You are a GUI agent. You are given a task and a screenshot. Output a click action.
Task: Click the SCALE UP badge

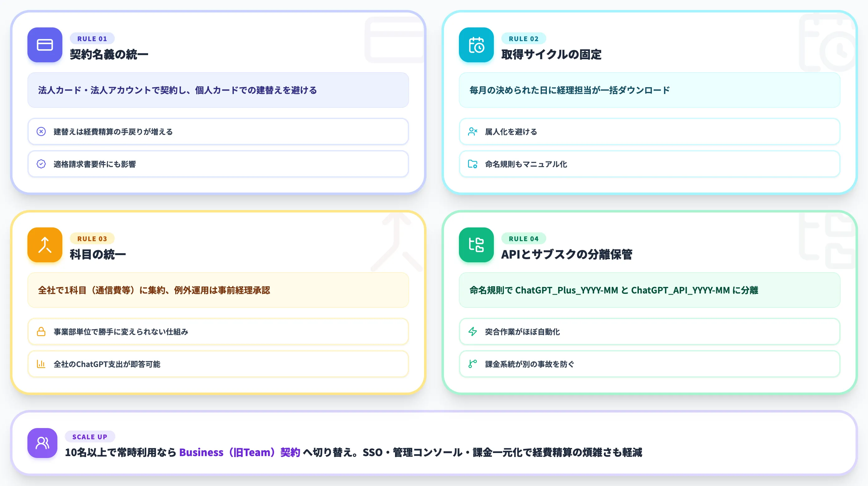[90, 437]
